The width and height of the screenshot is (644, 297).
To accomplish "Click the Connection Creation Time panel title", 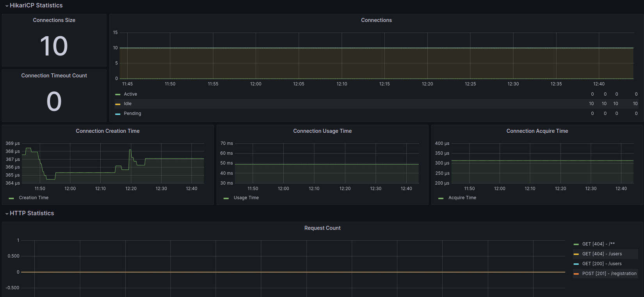I will (x=107, y=131).
